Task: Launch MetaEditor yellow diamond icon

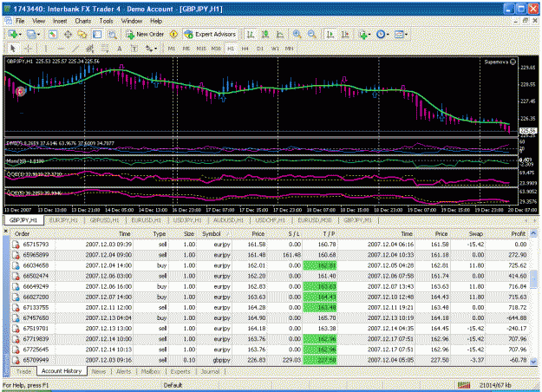Action: click(x=173, y=34)
